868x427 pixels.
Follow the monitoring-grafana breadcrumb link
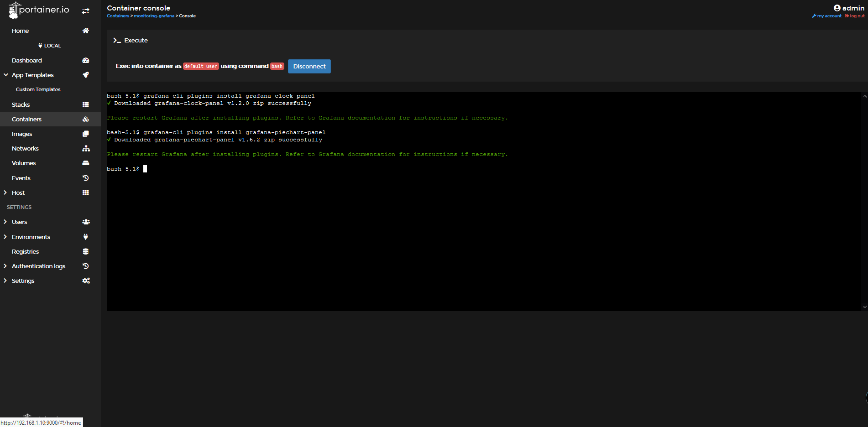pos(154,16)
